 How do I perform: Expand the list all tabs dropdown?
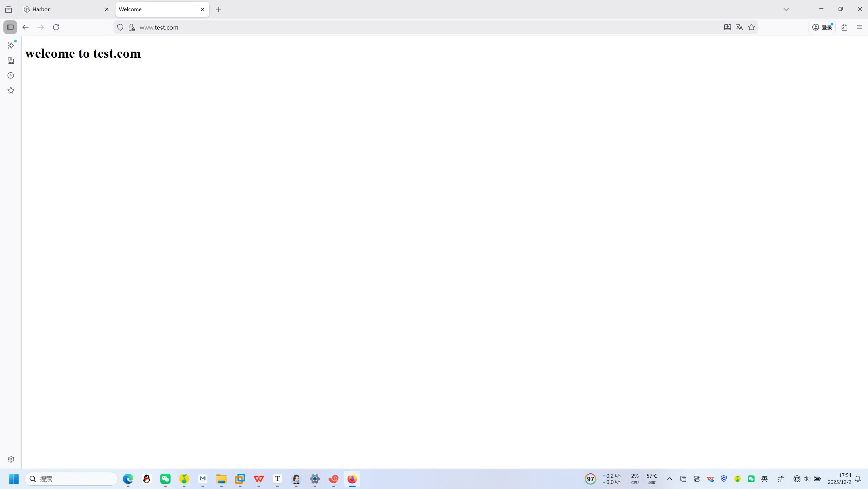click(786, 9)
